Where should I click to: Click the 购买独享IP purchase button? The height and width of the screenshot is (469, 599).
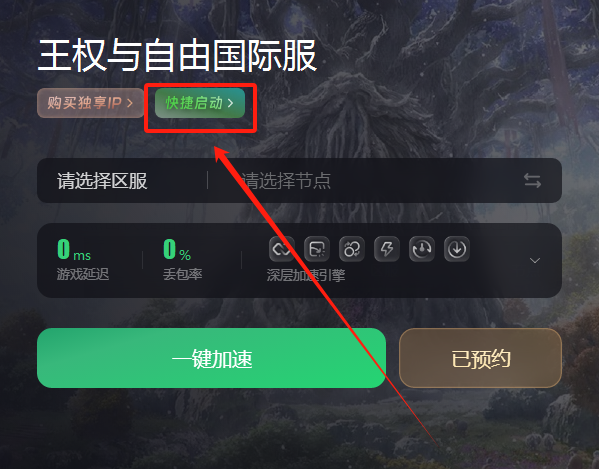pos(91,103)
